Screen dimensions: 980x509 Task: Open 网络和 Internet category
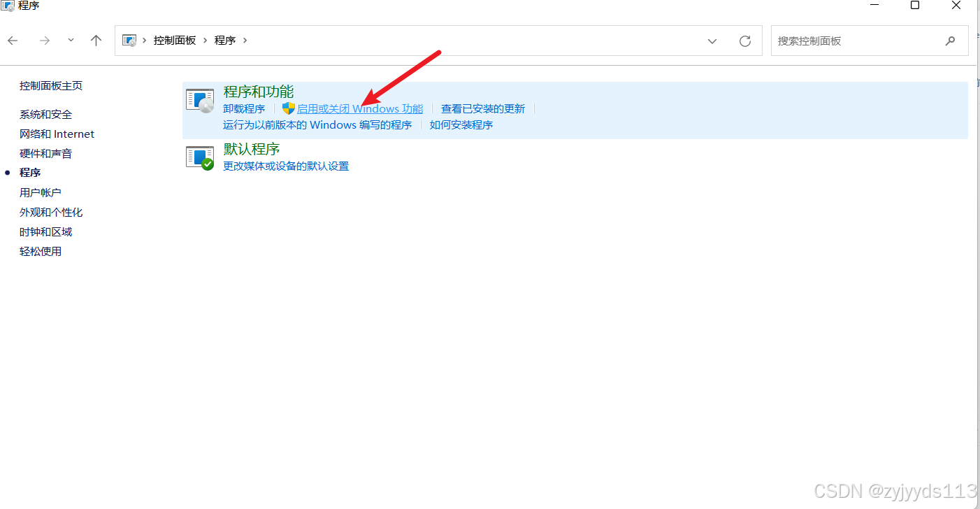tap(57, 134)
